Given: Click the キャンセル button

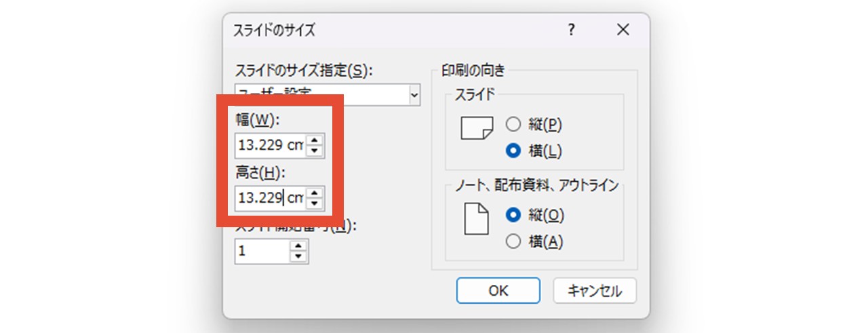Looking at the screenshot, I should point(595,290).
